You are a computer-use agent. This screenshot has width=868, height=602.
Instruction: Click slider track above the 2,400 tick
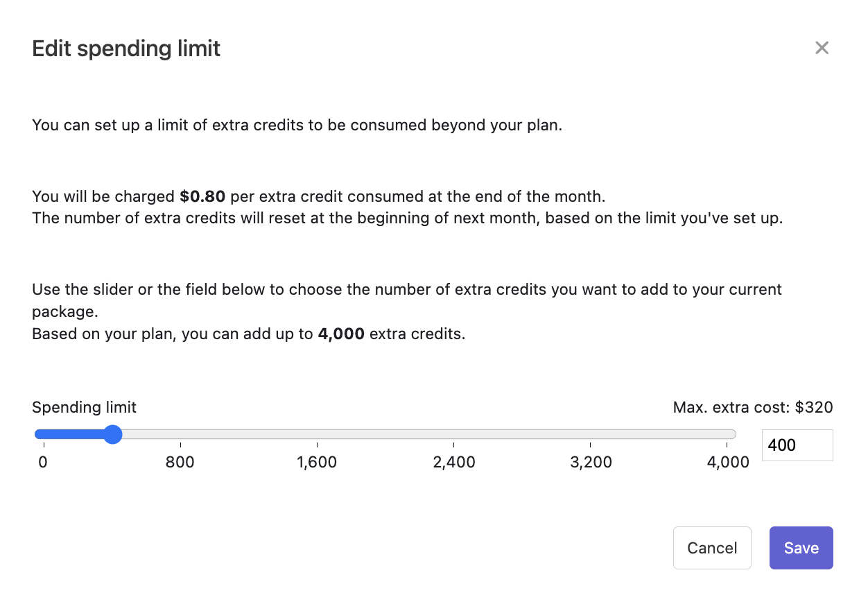[x=454, y=435]
